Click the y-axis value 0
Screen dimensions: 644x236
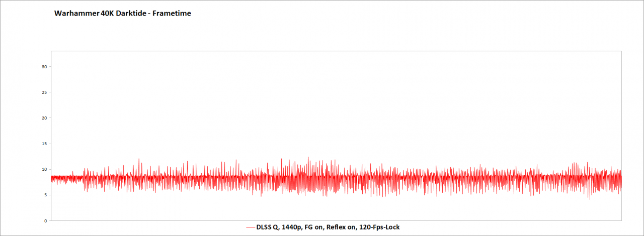tap(45, 220)
